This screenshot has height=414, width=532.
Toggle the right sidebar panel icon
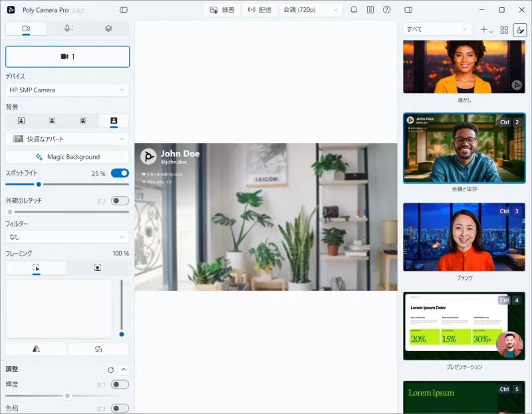408,10
